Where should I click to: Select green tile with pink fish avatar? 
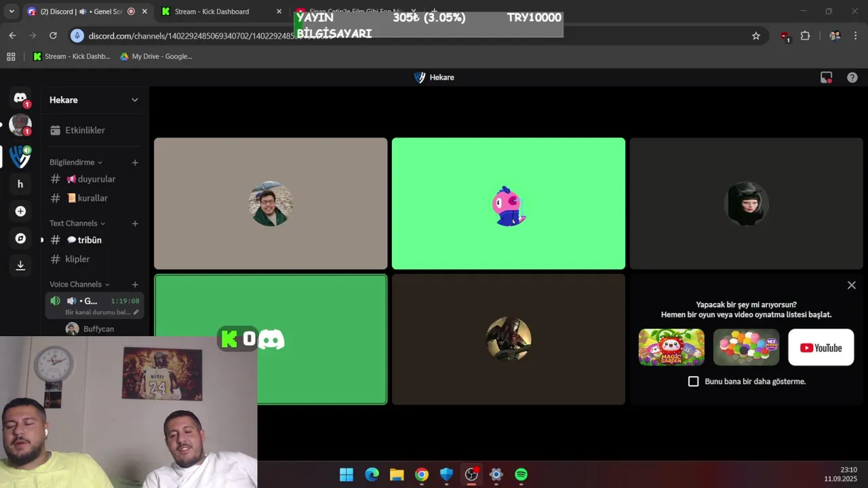(509, 203)
